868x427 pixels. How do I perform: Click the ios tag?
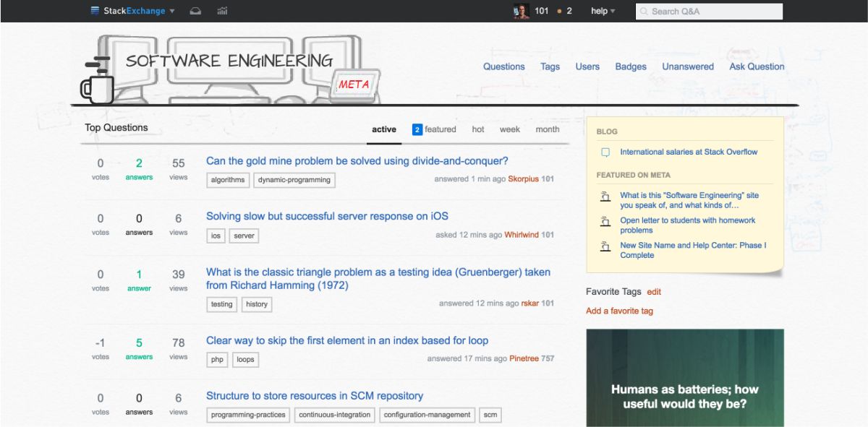coord(216,236)
